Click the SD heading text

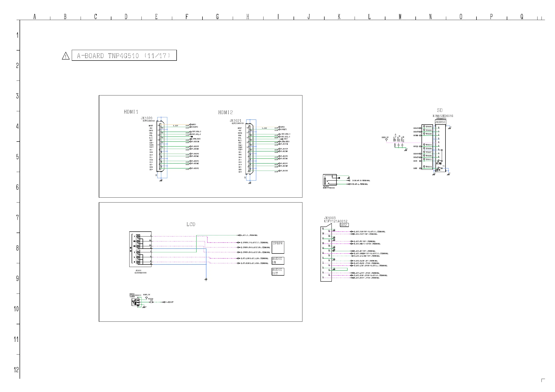[440, 110]
